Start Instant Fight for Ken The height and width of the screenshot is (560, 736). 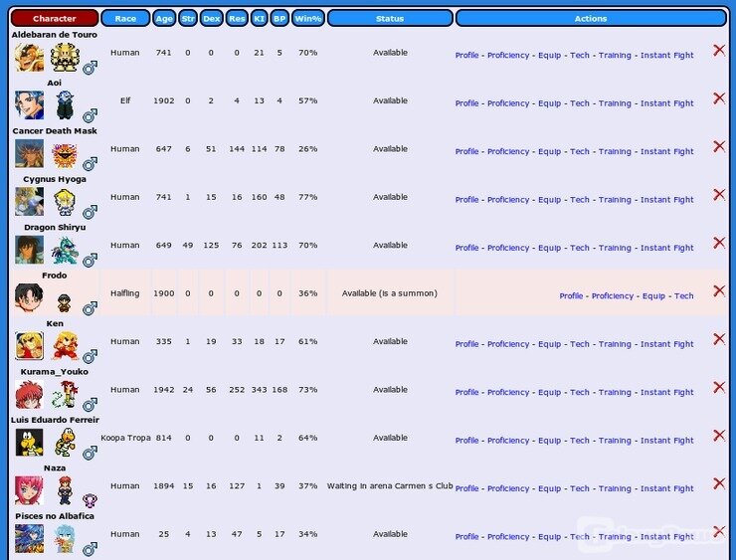click(667, 344)
